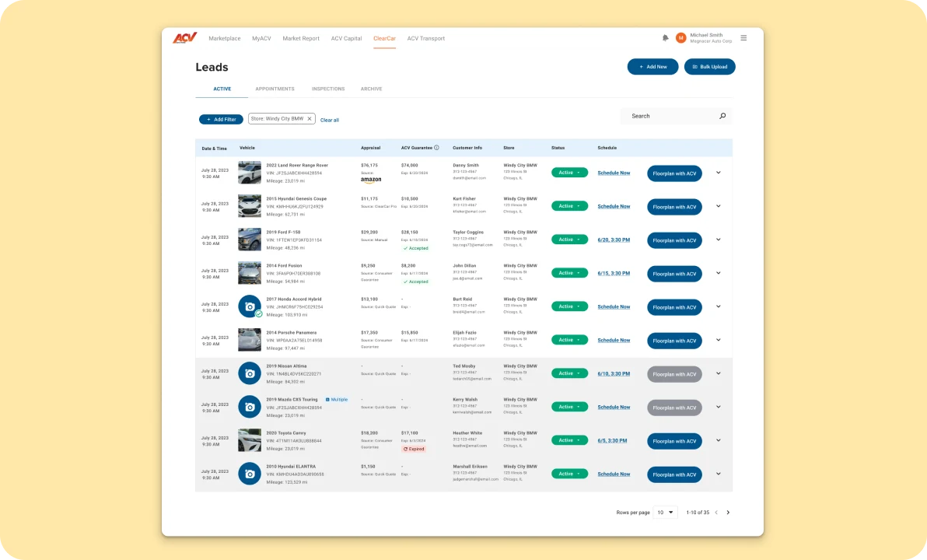The image size is (927, 560).
Task: Open the Land Rover Range Rover thumbnail
Action: pos(250,173)
